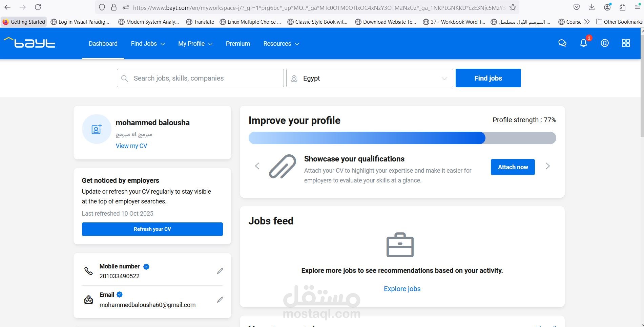Expand the Find Jobs menu

(x=148, y=44)
